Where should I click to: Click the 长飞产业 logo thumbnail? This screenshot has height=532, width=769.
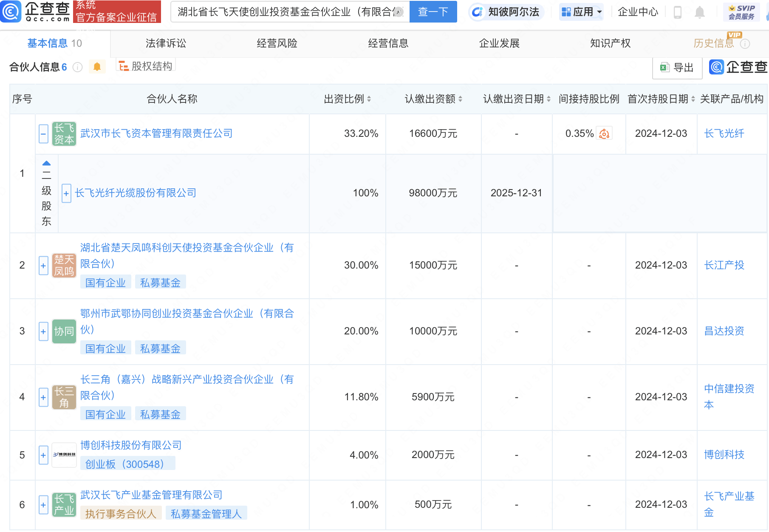64,505
